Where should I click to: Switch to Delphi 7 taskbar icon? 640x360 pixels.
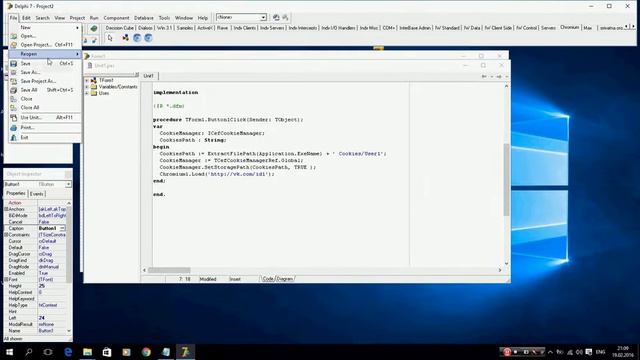coord(185,352)
